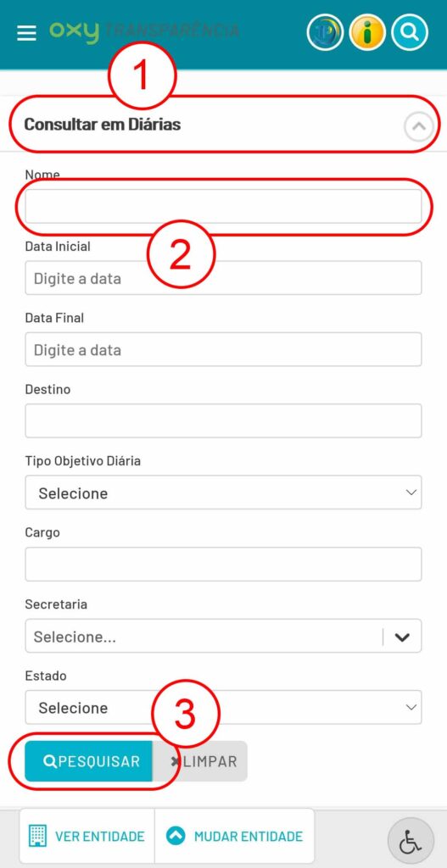Image resolution: width=447 pixels, height=868 pixels.
Task: Collapse the Consultar em Diárias panel
Action: click(x=419, y=127)
